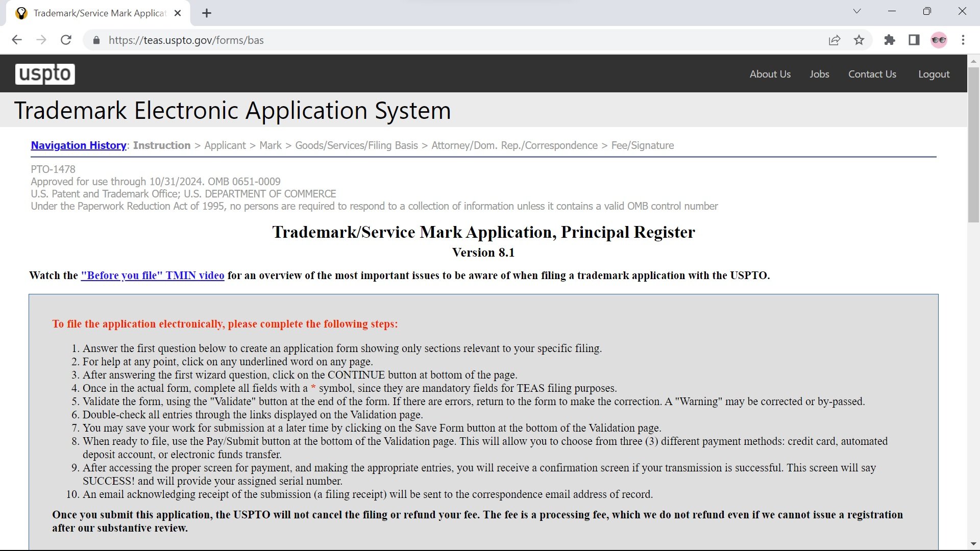
Task: Log out using Logout link
Action: click(x=934, y=74)
